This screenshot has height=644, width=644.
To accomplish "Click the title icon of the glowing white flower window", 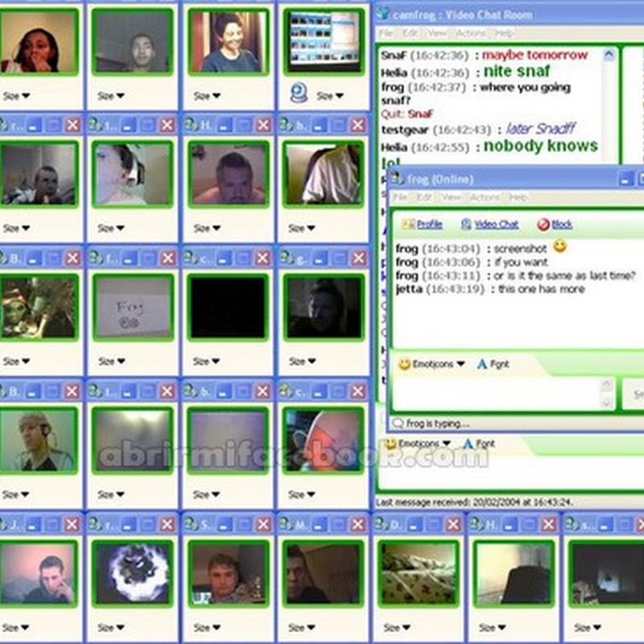I will (x=95, y=524).
